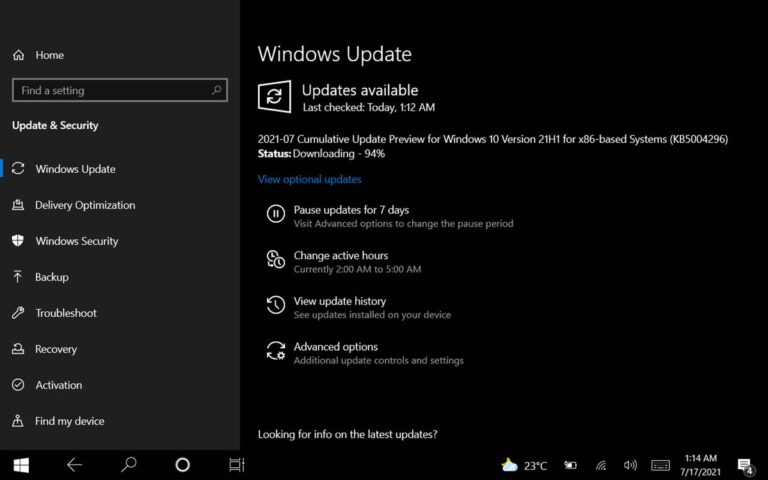The height and width of the screenshot is (480, 768).
Task: Click the Windows Update sync arrows sidebar icon
Action: [18, 168]
